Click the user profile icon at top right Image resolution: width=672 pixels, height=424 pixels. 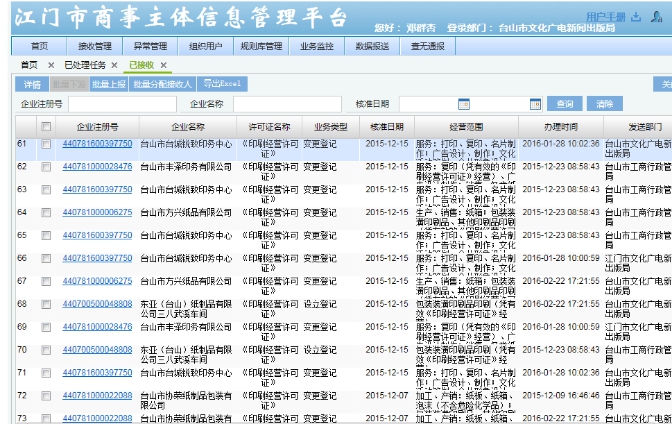click(657, 17)
